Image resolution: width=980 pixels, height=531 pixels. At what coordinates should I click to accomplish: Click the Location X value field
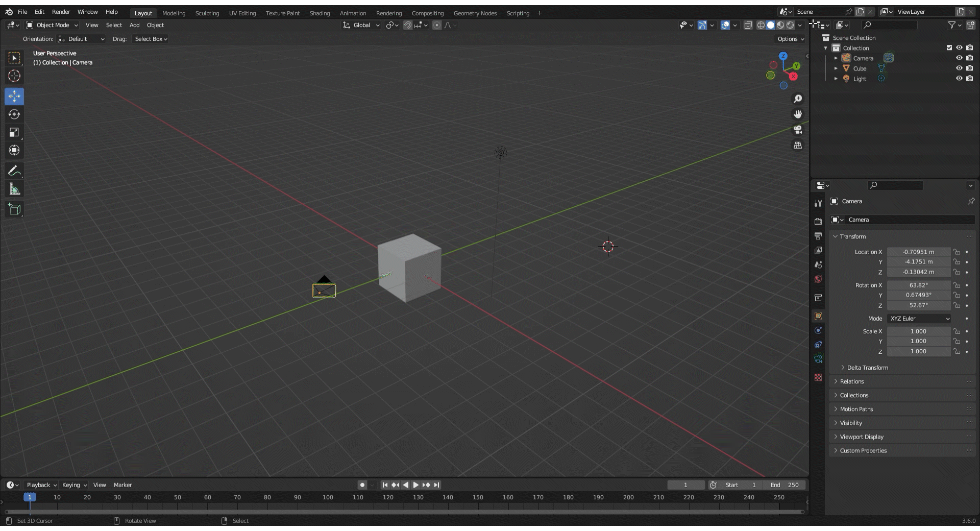point(918,252)
